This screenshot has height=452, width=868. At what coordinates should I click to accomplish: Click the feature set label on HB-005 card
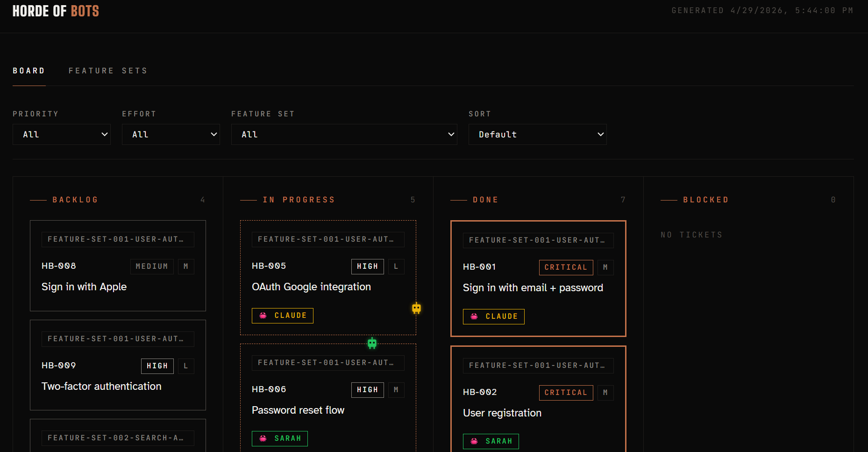[328, 239]
